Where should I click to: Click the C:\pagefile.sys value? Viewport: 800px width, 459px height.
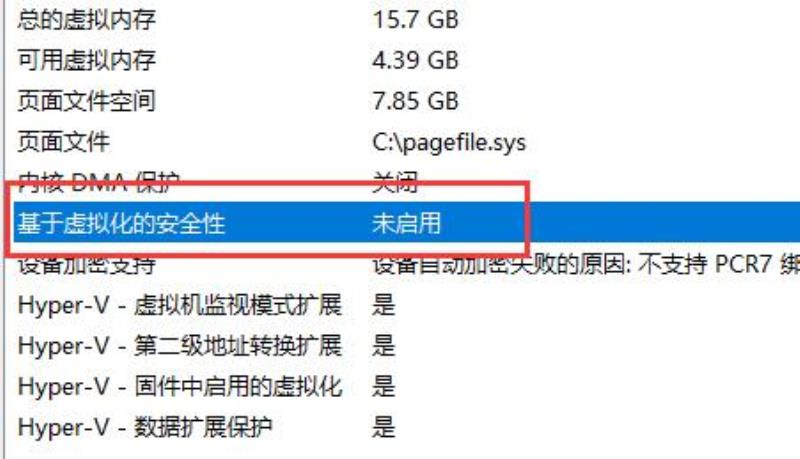[449, 142]
